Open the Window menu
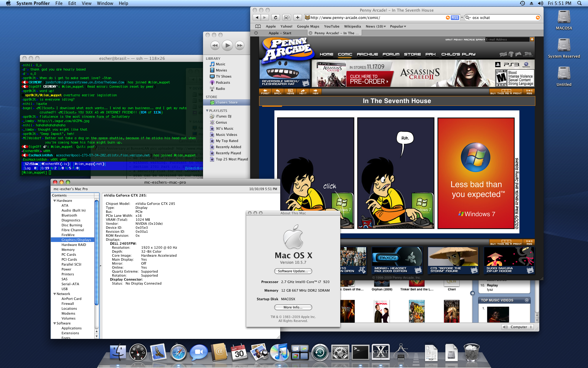This screenshot has width=588, height=368. [105, 3]
